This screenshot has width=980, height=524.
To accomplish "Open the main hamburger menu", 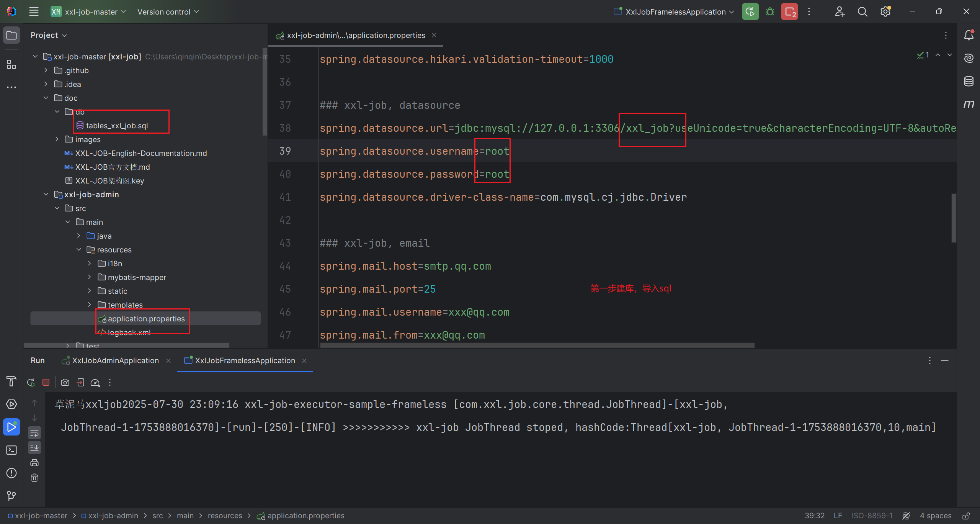I will point(34,11).
